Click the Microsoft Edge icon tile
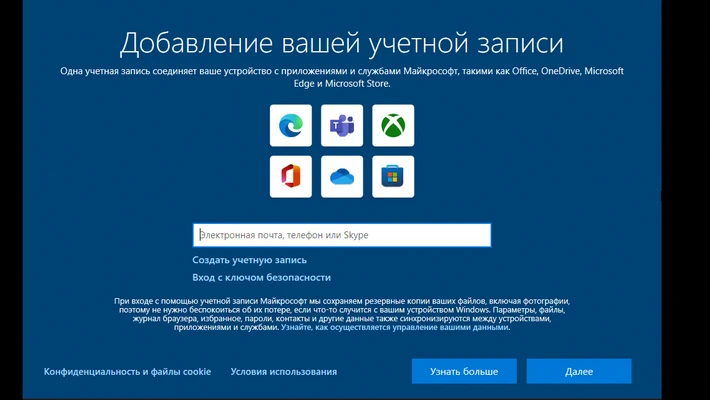This screenshot has width=710, height=400. point(291,125)
